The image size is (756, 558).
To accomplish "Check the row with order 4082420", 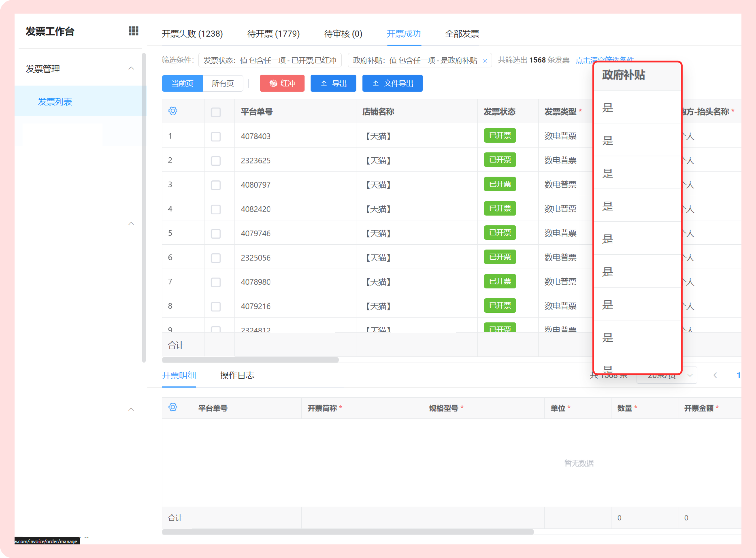I will click(x=216, y=209).
